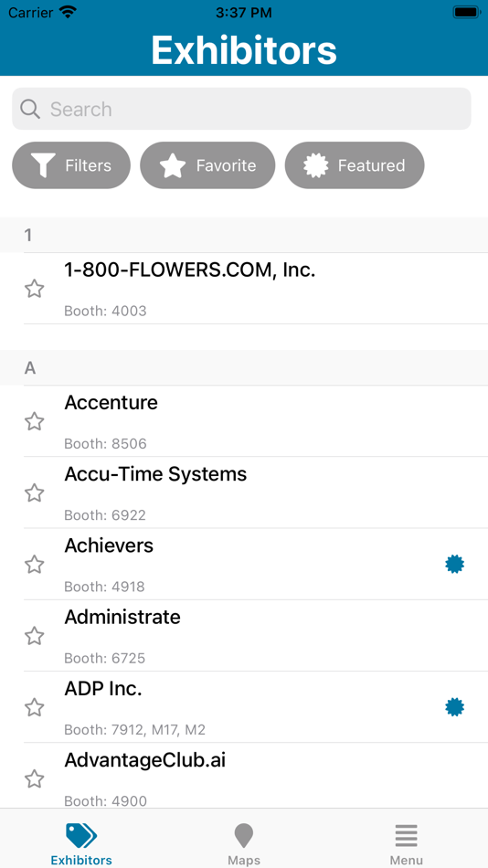The width and height of the screenshot is (488, 868).
Task: Click the magnifying glass search icon
Action: pyautogui.click(x=30, y=109)
